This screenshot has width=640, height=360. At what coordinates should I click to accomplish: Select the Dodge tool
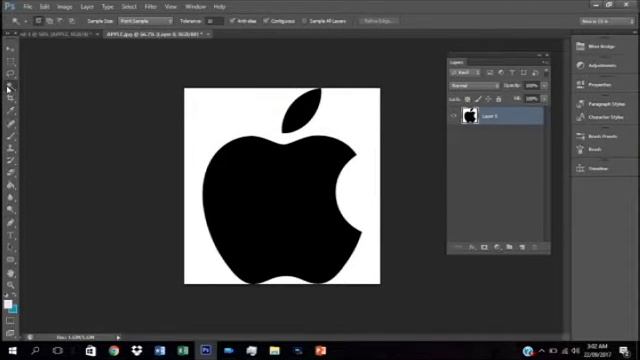[10, 210]
